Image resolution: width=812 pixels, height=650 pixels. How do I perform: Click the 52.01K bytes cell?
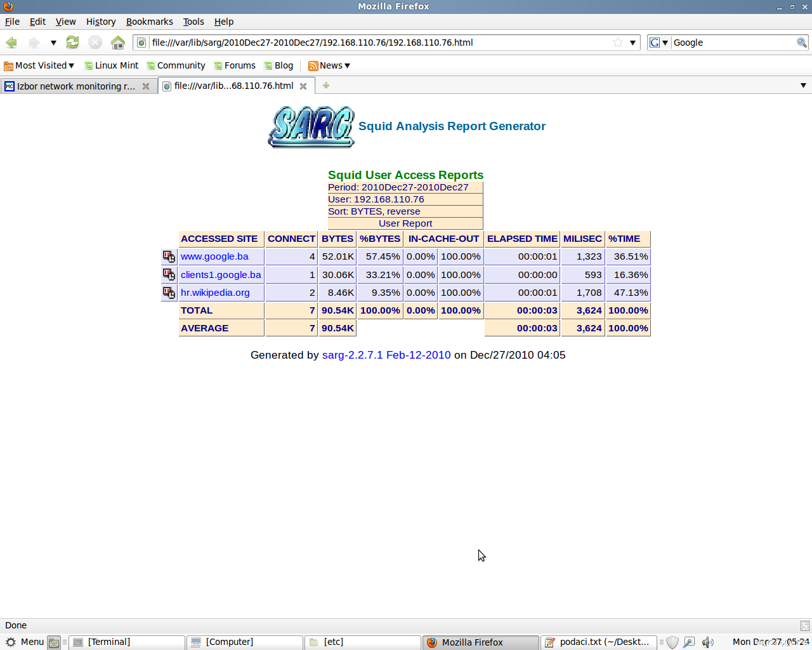click(337, 256)
